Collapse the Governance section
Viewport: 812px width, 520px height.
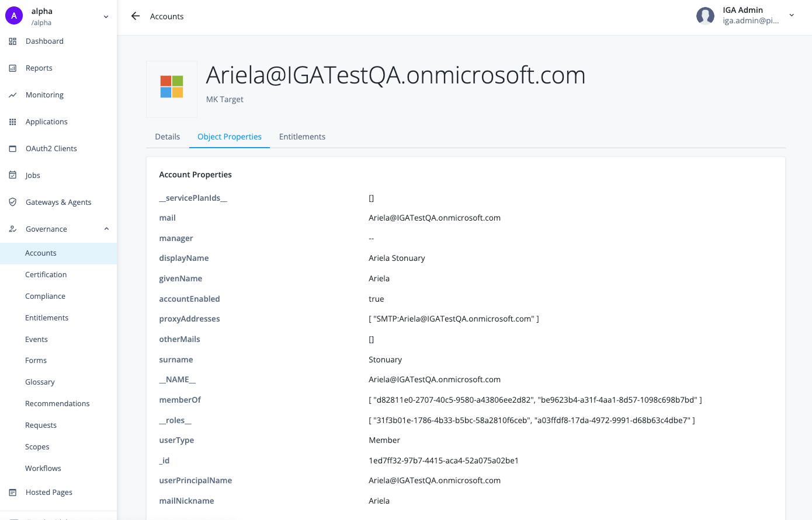coord(106,229)
